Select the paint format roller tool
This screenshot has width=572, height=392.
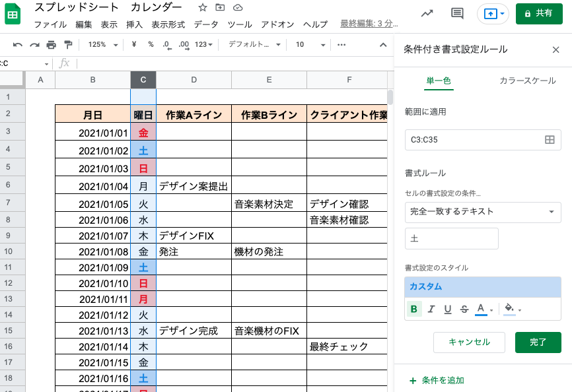pos(68,45)
